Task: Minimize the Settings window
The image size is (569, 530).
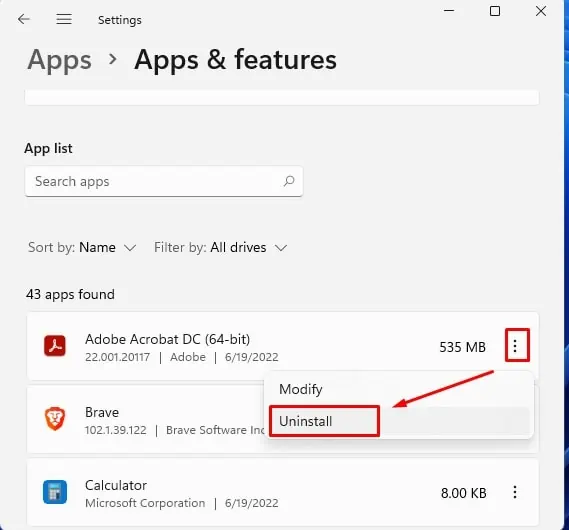Action: 449,11
